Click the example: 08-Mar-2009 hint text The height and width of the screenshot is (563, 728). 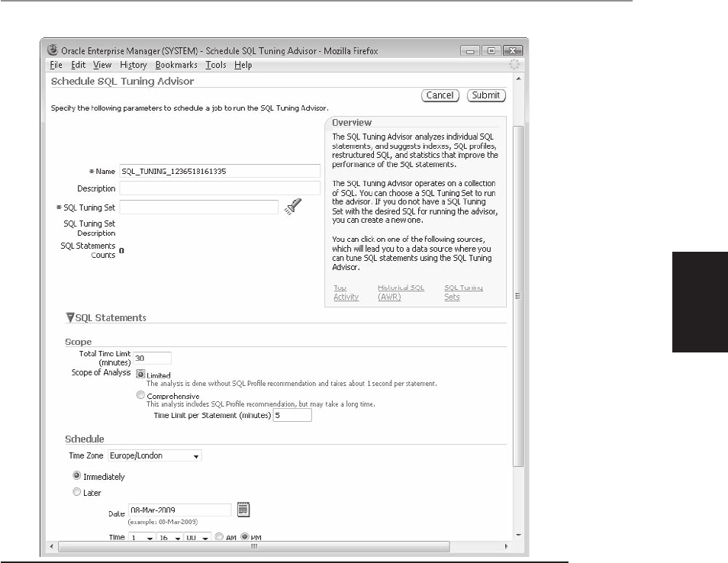163,522
